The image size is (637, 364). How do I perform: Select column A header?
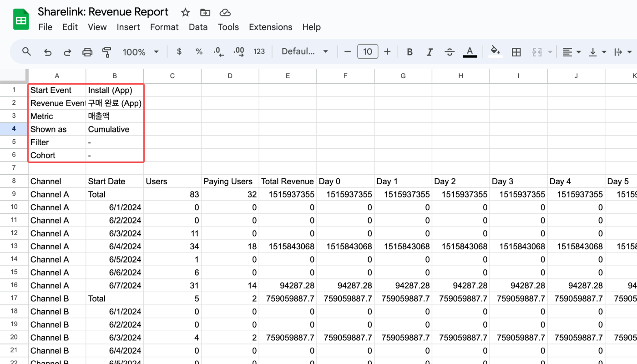(x=57, y=76)
